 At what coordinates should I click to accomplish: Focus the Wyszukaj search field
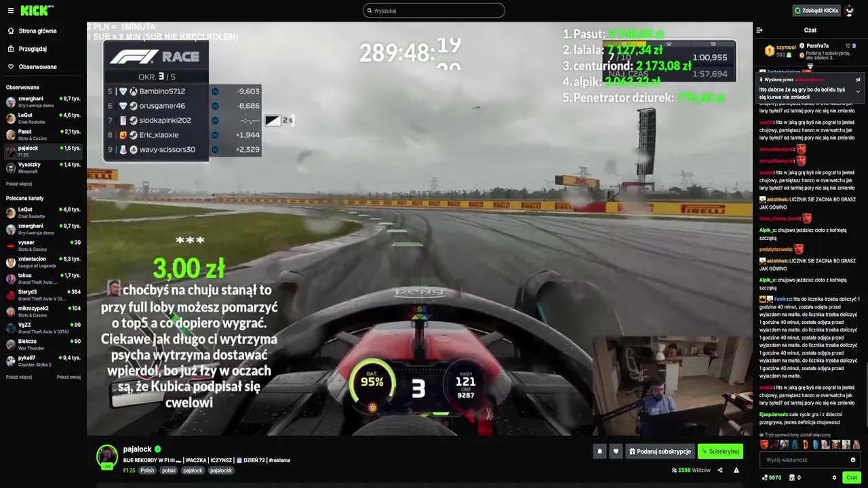434,11
